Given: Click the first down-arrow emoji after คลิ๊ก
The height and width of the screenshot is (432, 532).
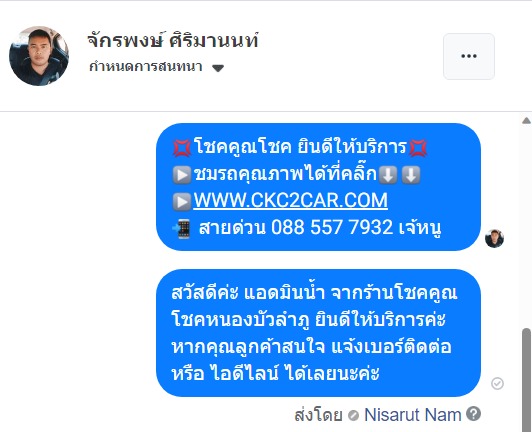Looking at the screenshot, I should tap(388, 175).
